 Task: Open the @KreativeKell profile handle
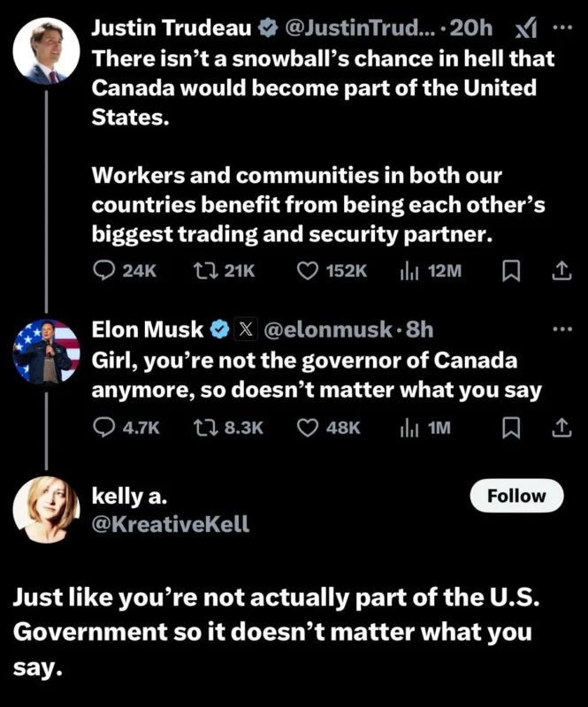tap(171, 524)
